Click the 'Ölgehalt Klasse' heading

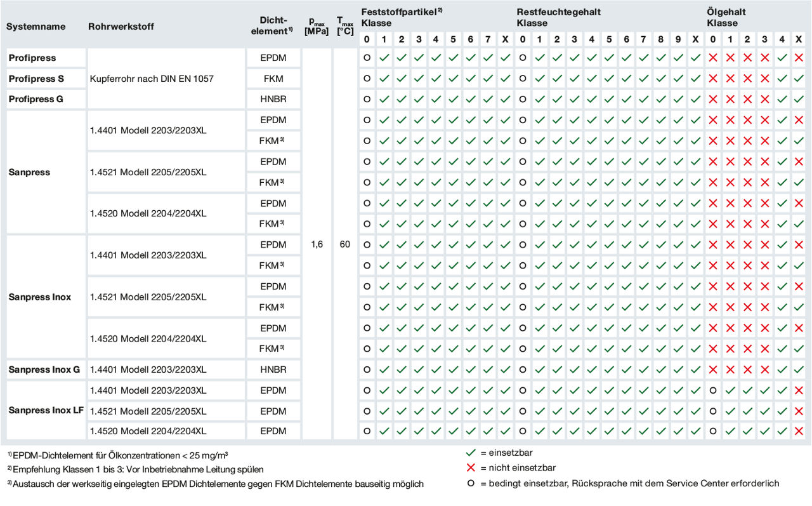(x=726, y=17)
